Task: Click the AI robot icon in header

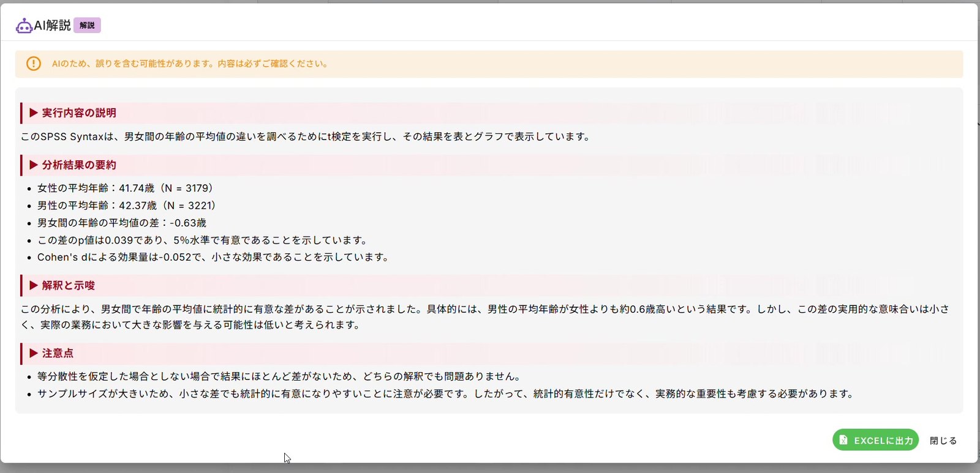Action: (x=24, y=26)
